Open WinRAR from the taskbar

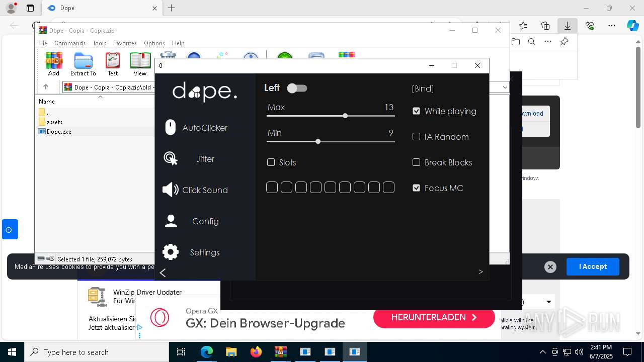pyautogui.click(x=280, y=352)
